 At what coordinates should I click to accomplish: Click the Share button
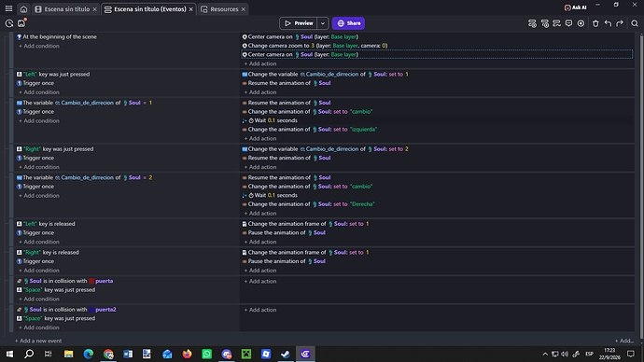348,23
